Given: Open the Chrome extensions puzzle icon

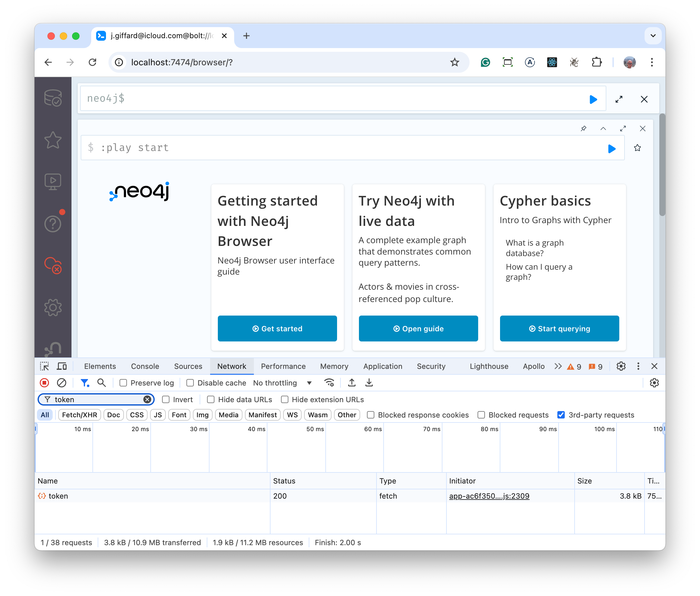Looking at the screenshot, I should (x=596, y=63).
